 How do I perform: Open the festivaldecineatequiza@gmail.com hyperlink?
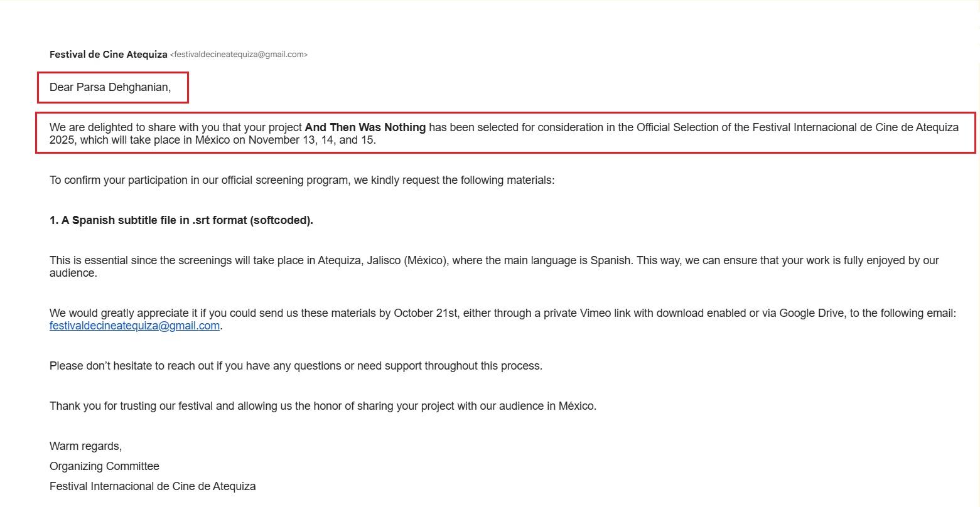pyautogui.click(x=134, y=326)
